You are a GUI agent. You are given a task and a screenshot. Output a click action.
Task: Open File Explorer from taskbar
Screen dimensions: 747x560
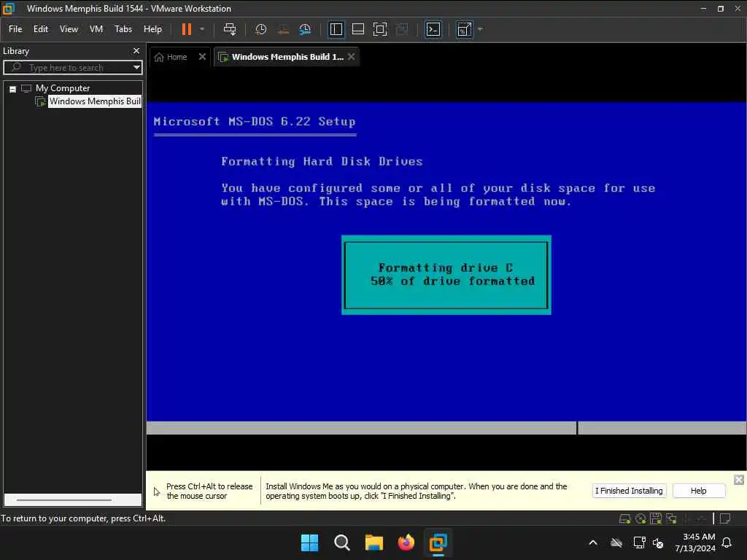pos(374,542)
